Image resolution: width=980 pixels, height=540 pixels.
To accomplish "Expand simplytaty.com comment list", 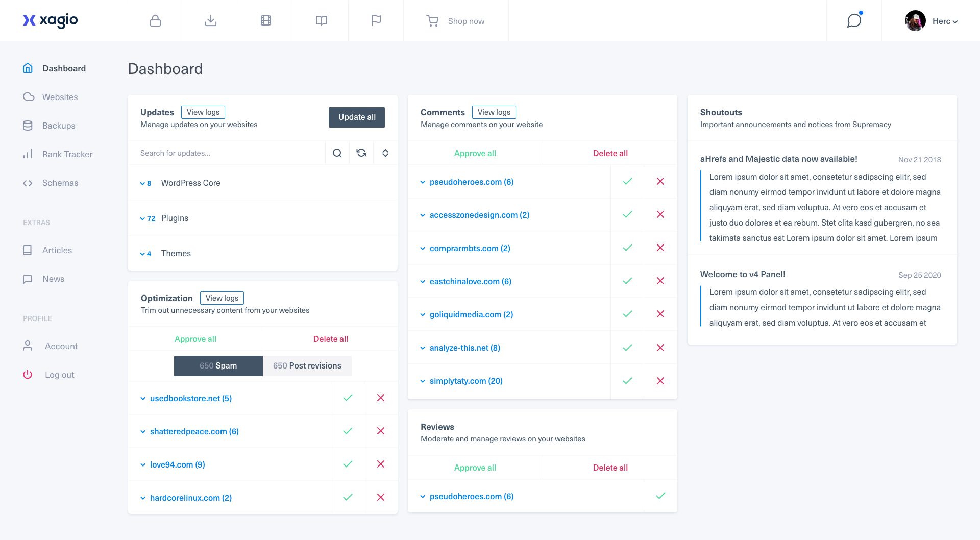I will (422, 381).
